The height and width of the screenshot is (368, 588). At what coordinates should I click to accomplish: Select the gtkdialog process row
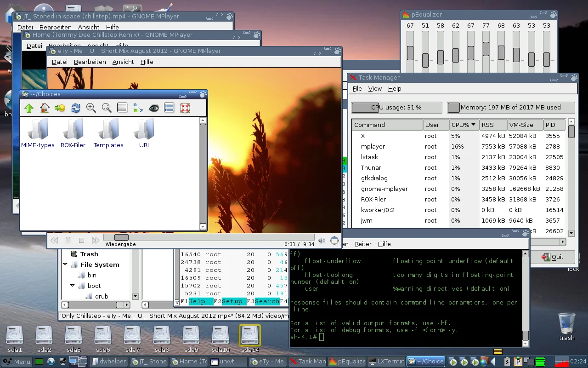click(459, 178)
